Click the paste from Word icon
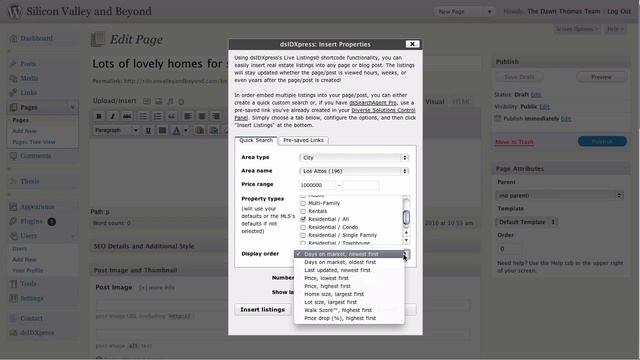The width and height of the screenshot is (640, 360). pos(213,131)
